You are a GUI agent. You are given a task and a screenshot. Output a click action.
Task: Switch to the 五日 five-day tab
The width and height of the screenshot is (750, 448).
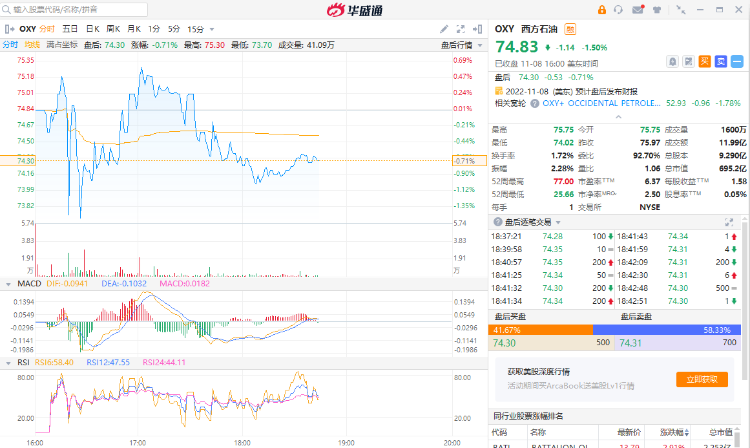[x=70, y=30]
